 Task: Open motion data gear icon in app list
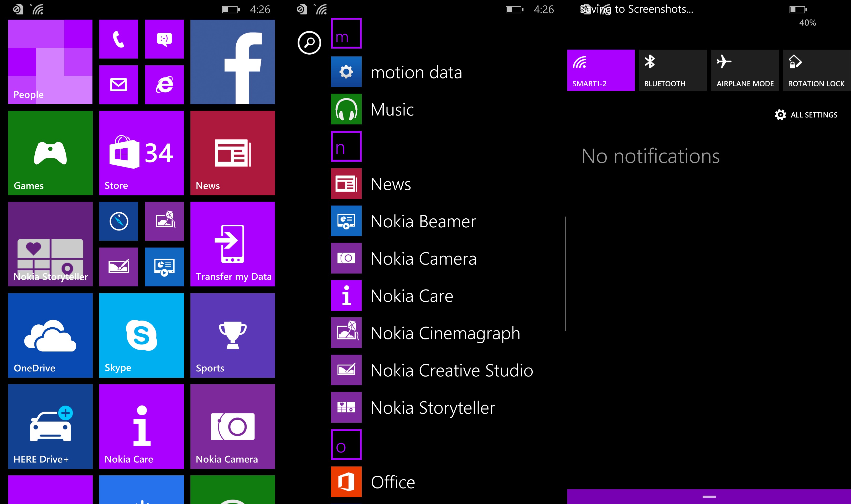[346, 72]
